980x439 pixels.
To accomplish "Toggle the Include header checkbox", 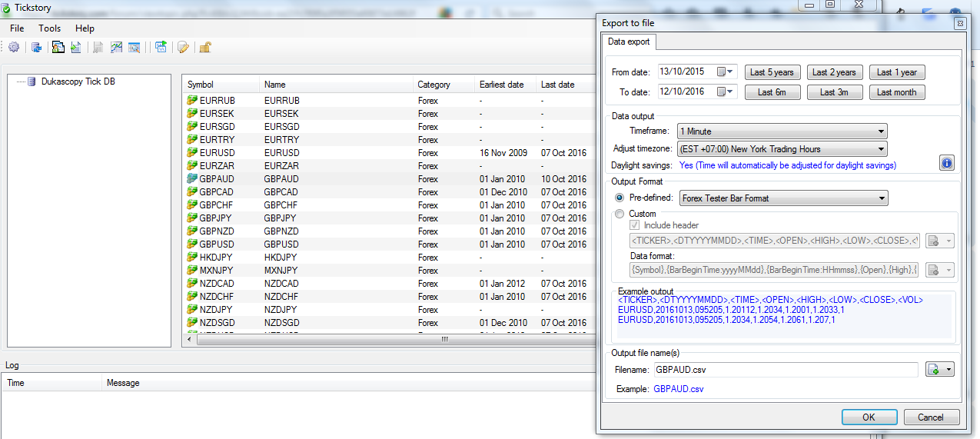I will (635, 225).
